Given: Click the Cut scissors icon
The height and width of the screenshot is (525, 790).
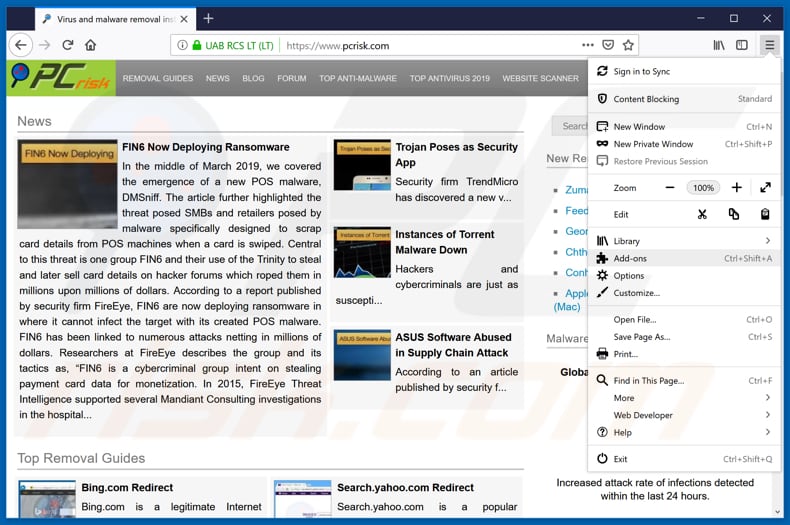Looking at the screenshot, I should pyautogui.click(x=702, y=214).
